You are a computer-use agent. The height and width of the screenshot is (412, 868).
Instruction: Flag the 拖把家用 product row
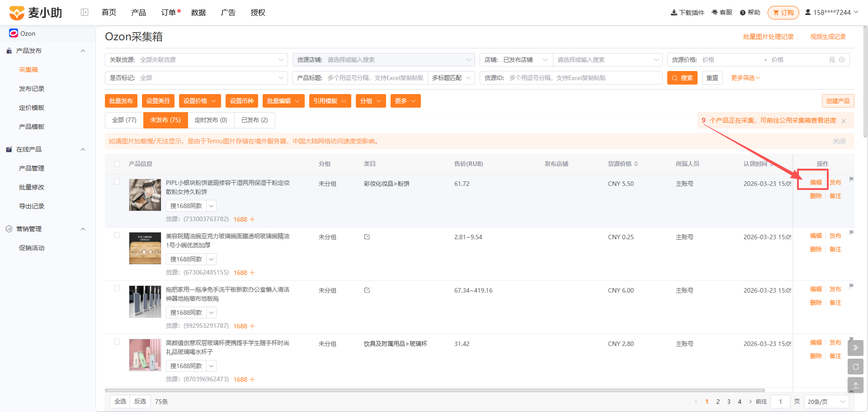(851, 286)
